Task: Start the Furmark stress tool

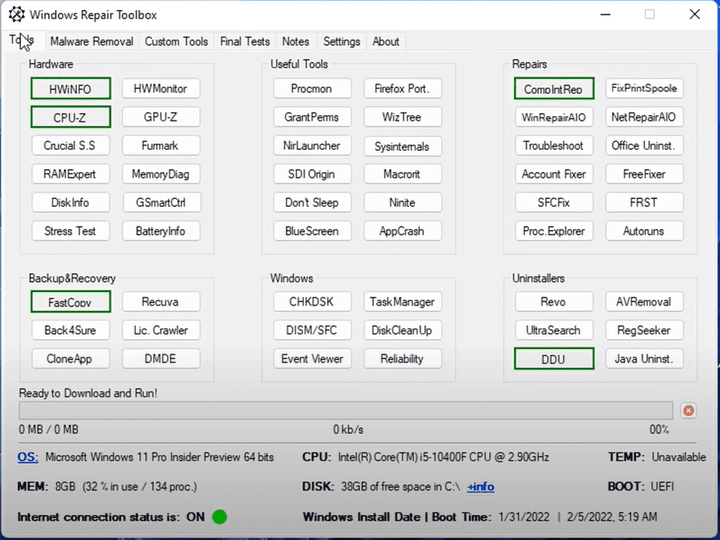Action: [x=160, y=146]
